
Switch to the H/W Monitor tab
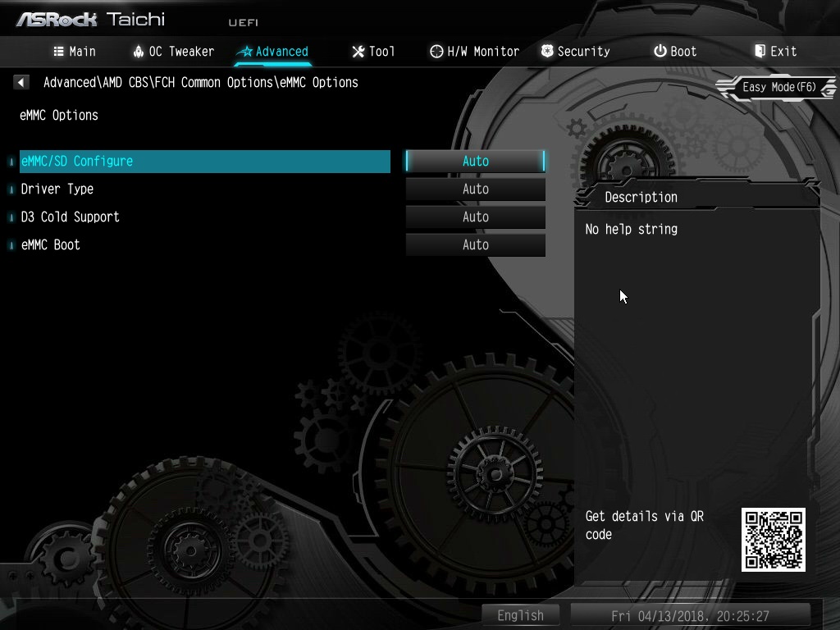coord(475,52)
